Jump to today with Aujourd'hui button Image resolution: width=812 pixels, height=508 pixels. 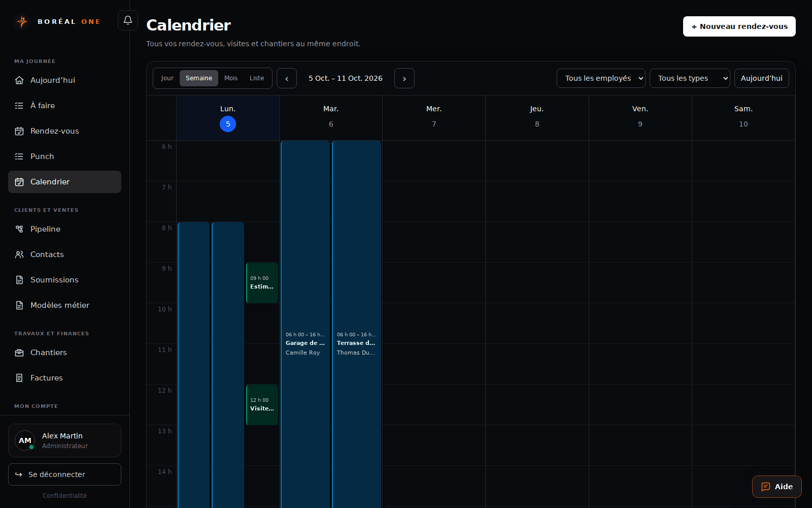coord(762,78)
